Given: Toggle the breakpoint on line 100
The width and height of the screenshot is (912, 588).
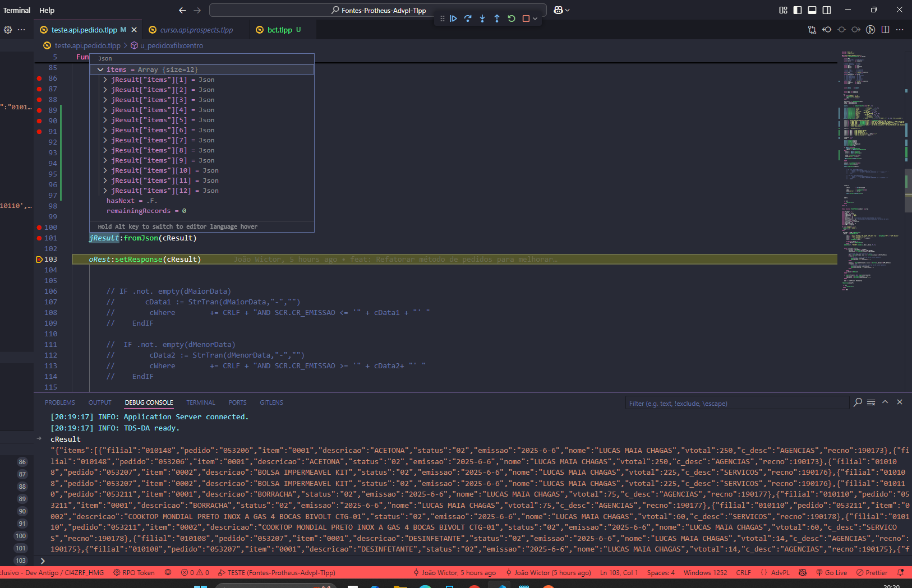Looking at the screenshot, I should tap(39, 228).
